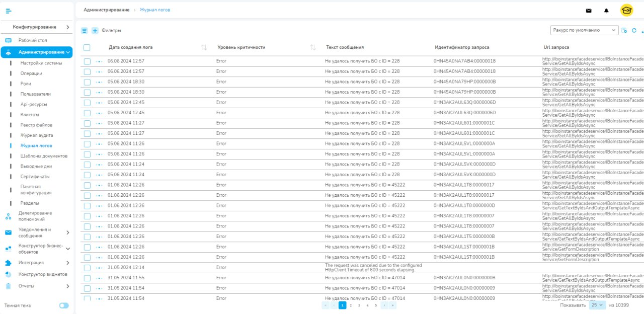Click the Текст сообщения column header
Viewport: 644px width, 314px height.
tap(345, 47)
